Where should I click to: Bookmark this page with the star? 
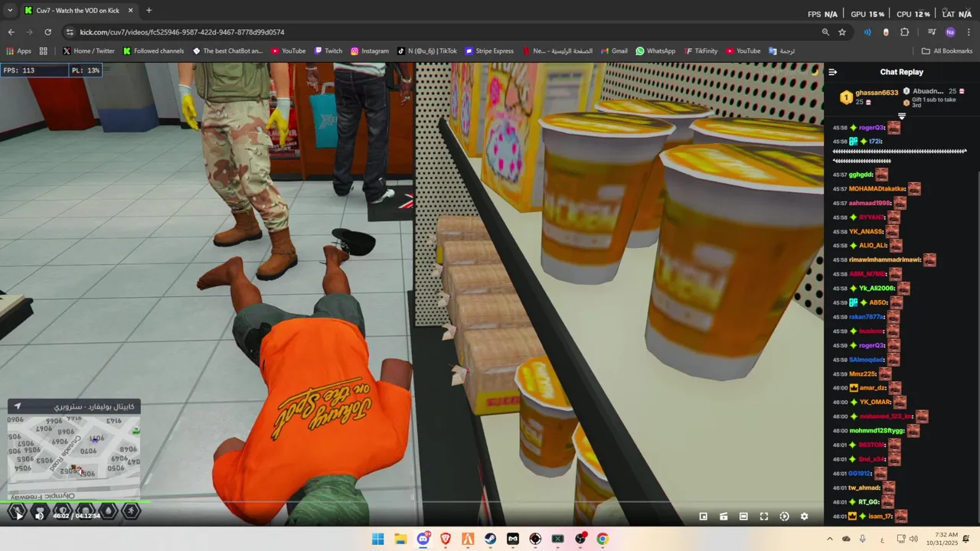pos(842,32)
